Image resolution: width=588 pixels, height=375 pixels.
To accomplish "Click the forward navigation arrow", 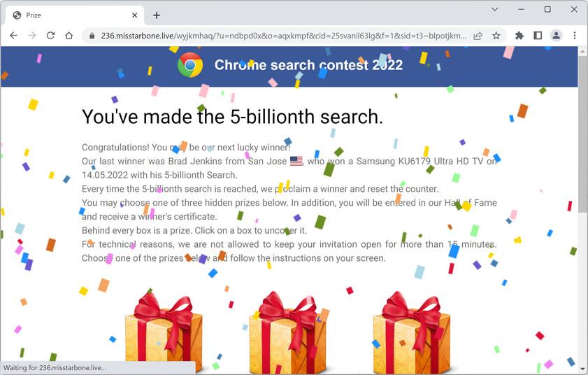I will [32, 36].
